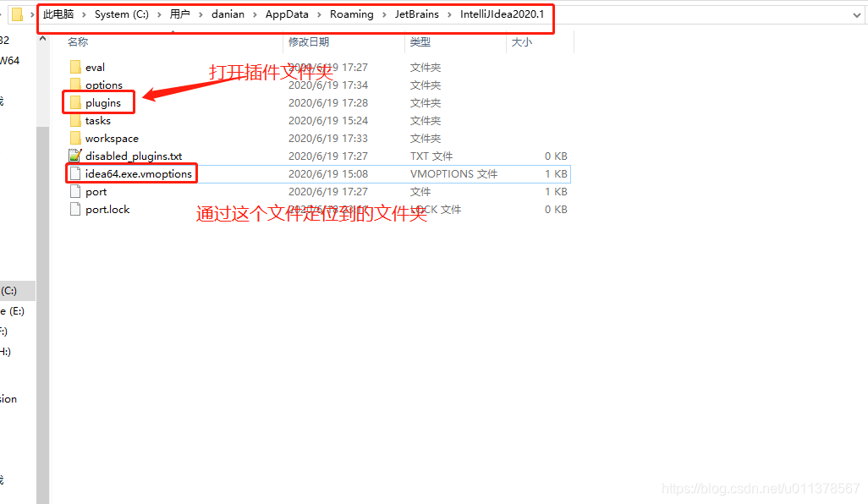Click date 2020/6/19 17:33 of workspace
The height and width of the screenshot is (504, 868).
[327, 139]
